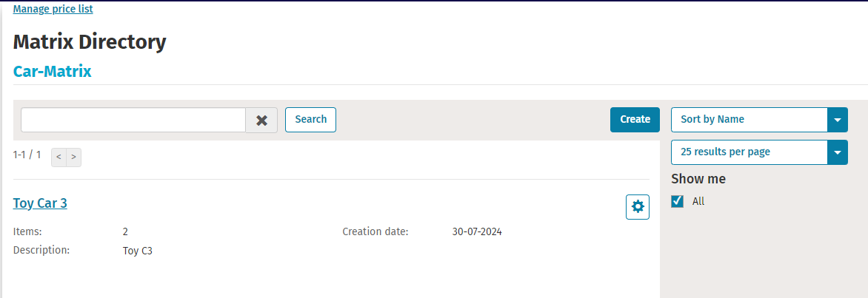Expand the Sort by Name dropdown arrow
868x298 pixels.
point(838,119)
